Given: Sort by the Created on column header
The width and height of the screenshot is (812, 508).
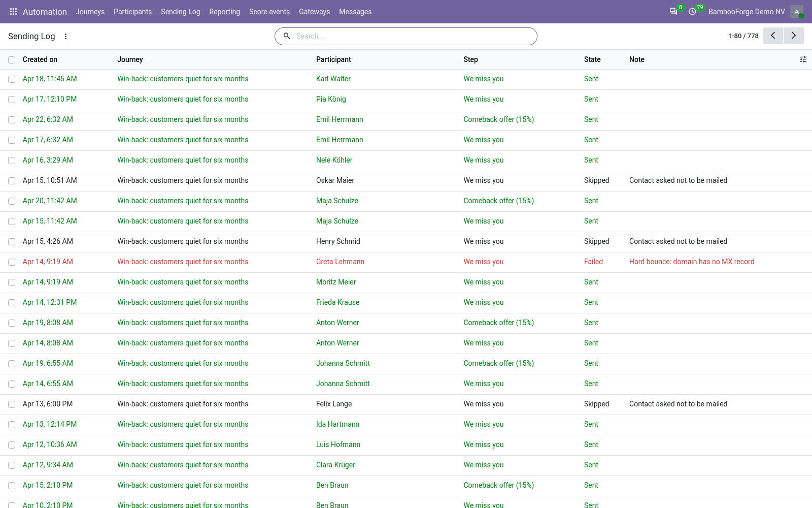Looking at the screenshot, I should click(40, 59).
